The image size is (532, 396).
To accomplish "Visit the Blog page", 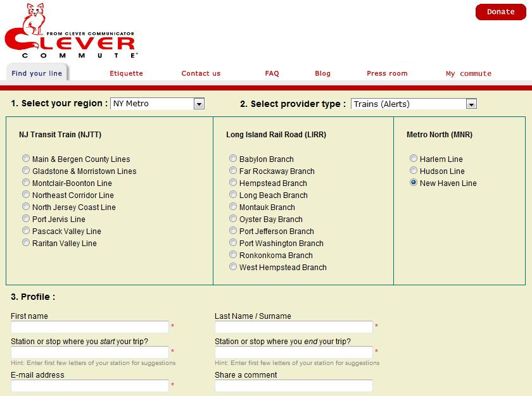I will coord(322,73).
